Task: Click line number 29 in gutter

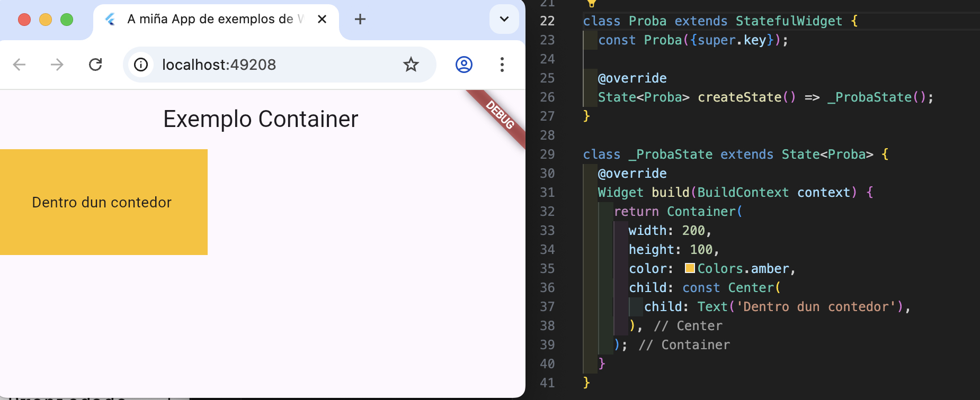Action: [547, 154]
